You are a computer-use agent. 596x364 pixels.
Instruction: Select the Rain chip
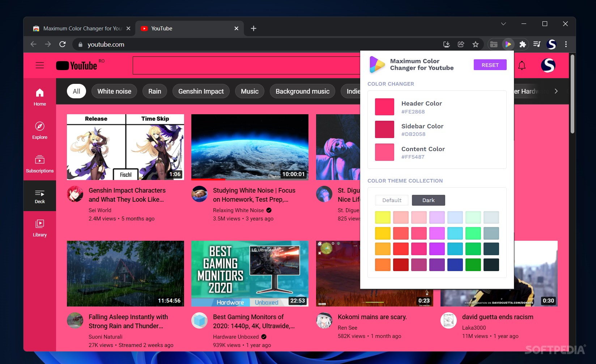click(x=155, y=91)
